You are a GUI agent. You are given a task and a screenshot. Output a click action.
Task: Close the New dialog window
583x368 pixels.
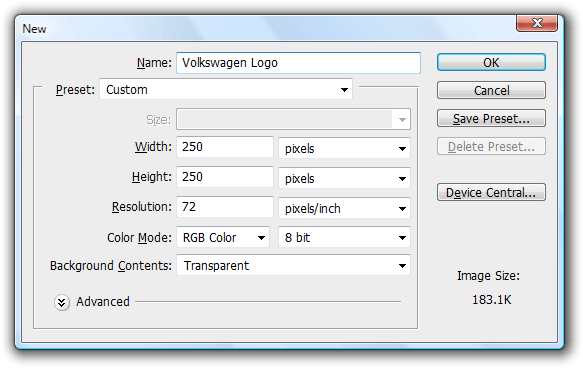point(537,23)
